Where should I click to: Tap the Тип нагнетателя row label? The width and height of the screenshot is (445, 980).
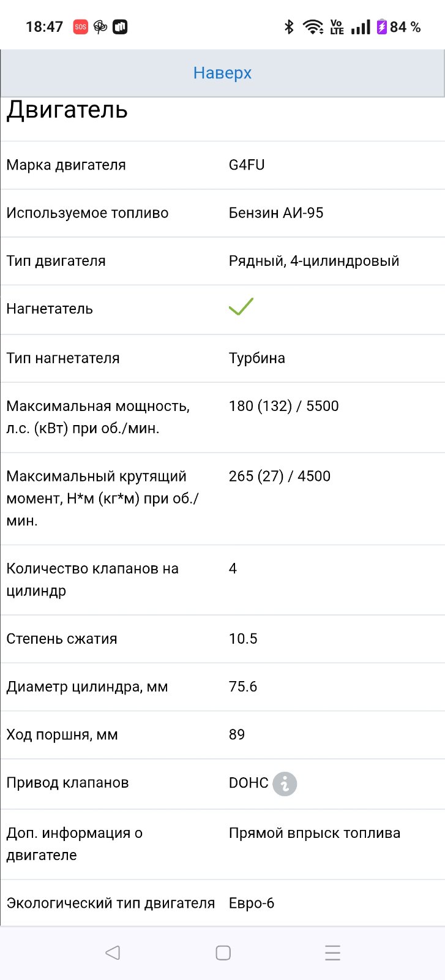click(63, 358)
